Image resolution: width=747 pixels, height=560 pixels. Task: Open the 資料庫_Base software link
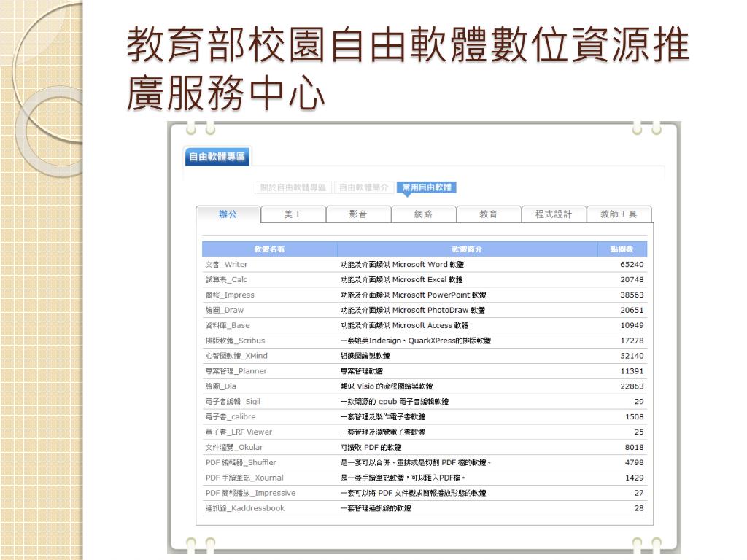click(x=228, y=325)
